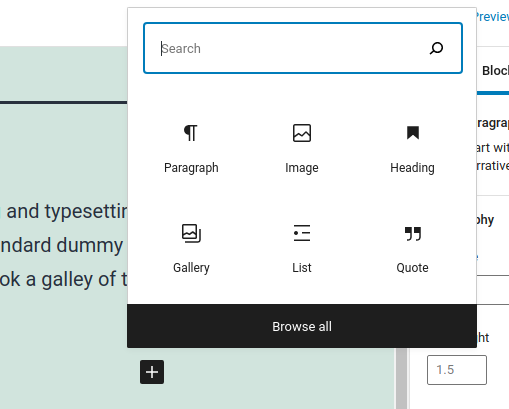Click the 'List' text label

(x=302, y=268)
